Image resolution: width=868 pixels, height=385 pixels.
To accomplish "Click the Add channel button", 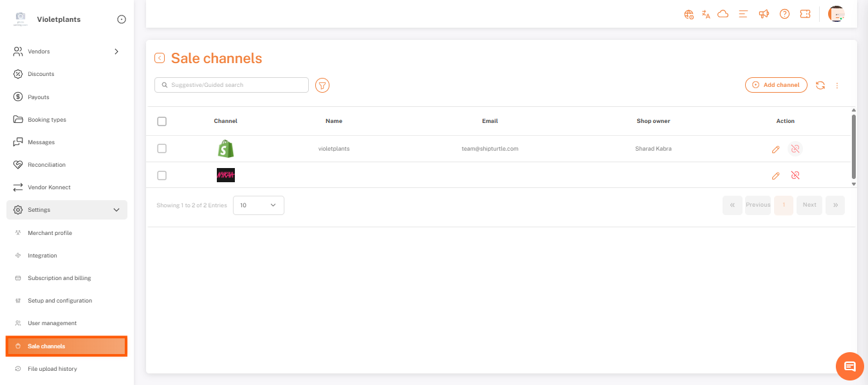I will (x=776, y=85).
